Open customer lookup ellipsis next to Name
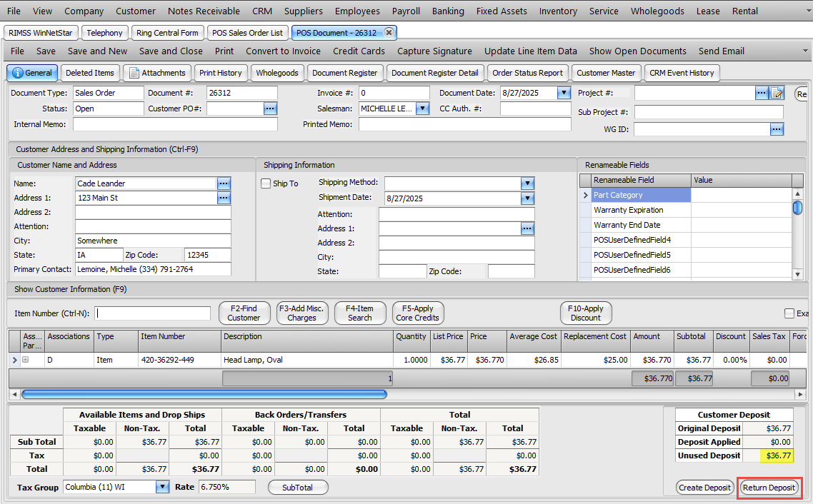The height and width of the screenshot is (504, 813). 224,183
